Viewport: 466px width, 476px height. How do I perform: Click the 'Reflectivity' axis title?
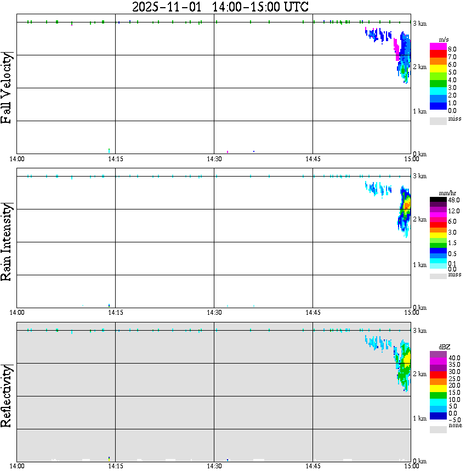coord(6,396)
